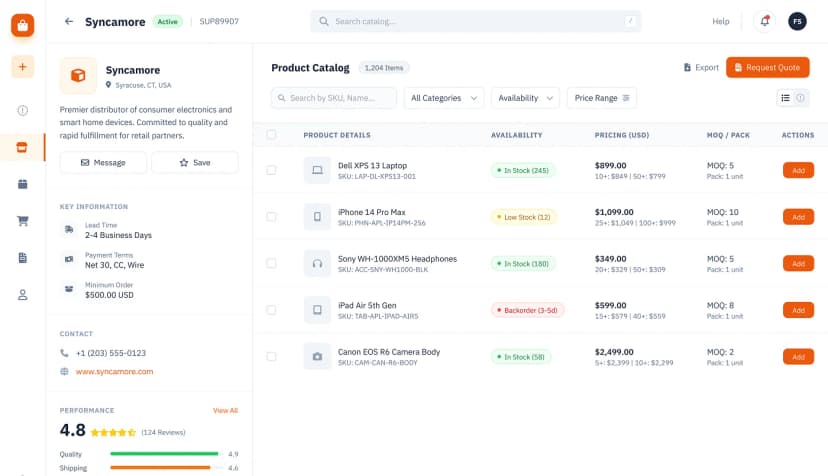828x476 pixels.
Task: Toggle the select-all checkbox in table header
Action: tap(271, 135)
